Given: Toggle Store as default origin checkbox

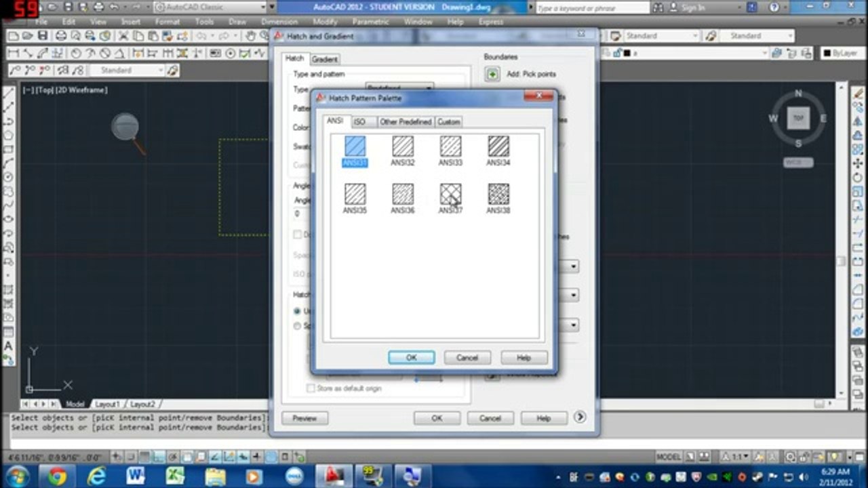Looking at the screenshot, I should click(311, 388).
